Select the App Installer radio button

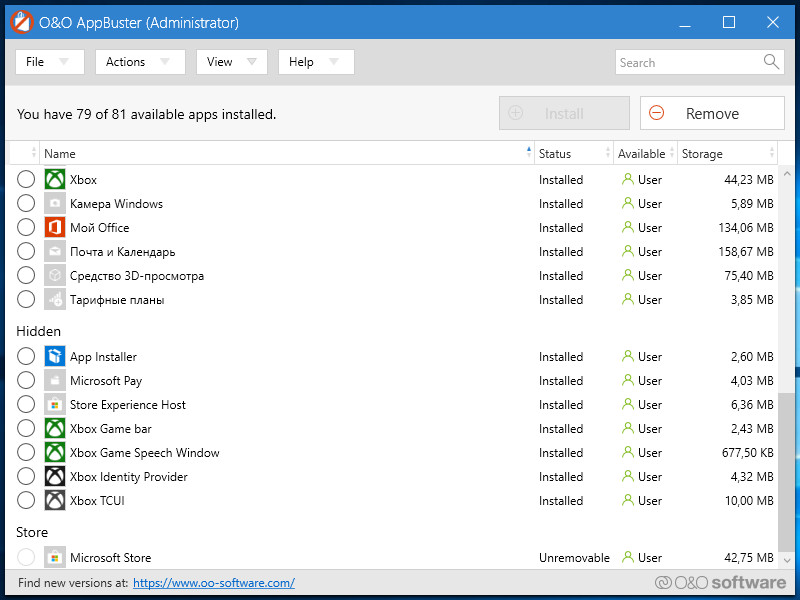(x=26, y=356)
